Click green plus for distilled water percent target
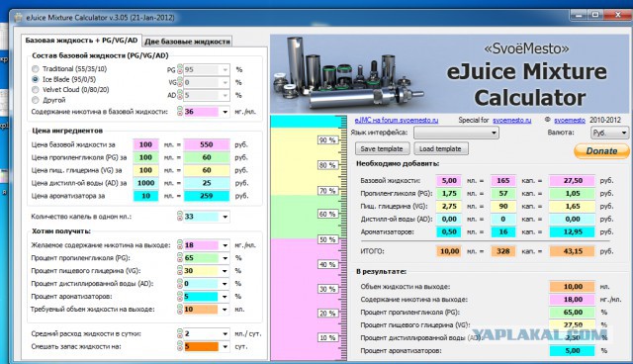The height and width of the screenshot is (364, 633). pyautogui.click(x=180, y=281)
